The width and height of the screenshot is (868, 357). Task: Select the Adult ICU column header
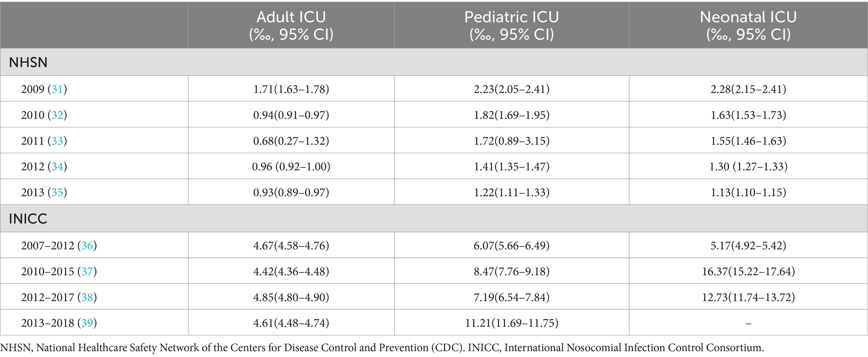(291, 25)
